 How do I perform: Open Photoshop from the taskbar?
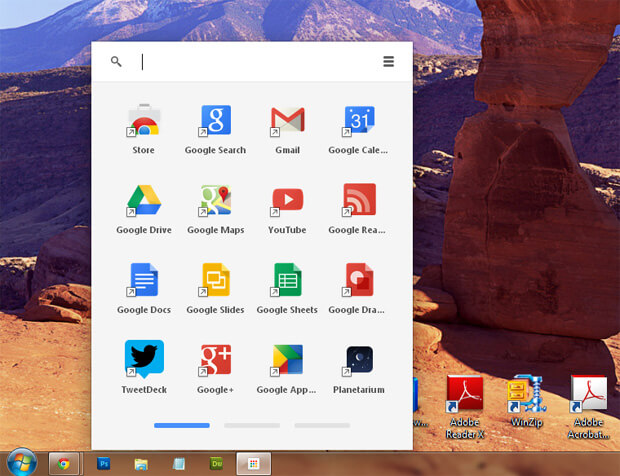click(x=104, y=463)
